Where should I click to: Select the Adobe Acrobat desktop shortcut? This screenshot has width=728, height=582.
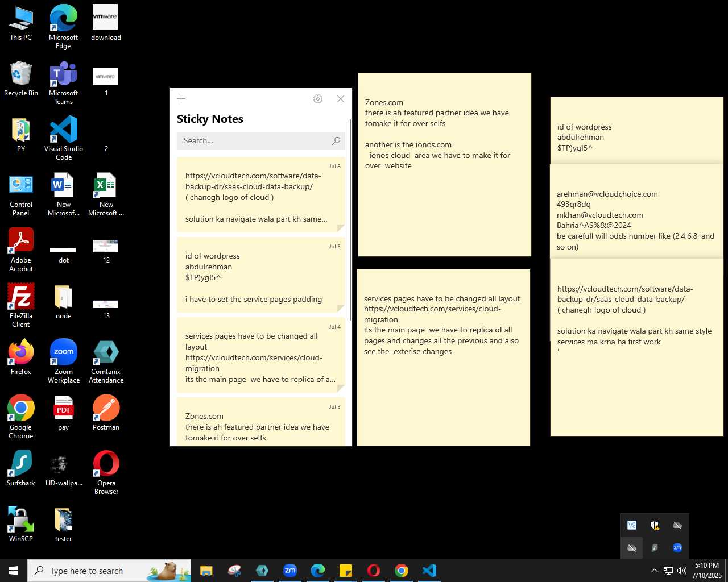click(21, 250)
